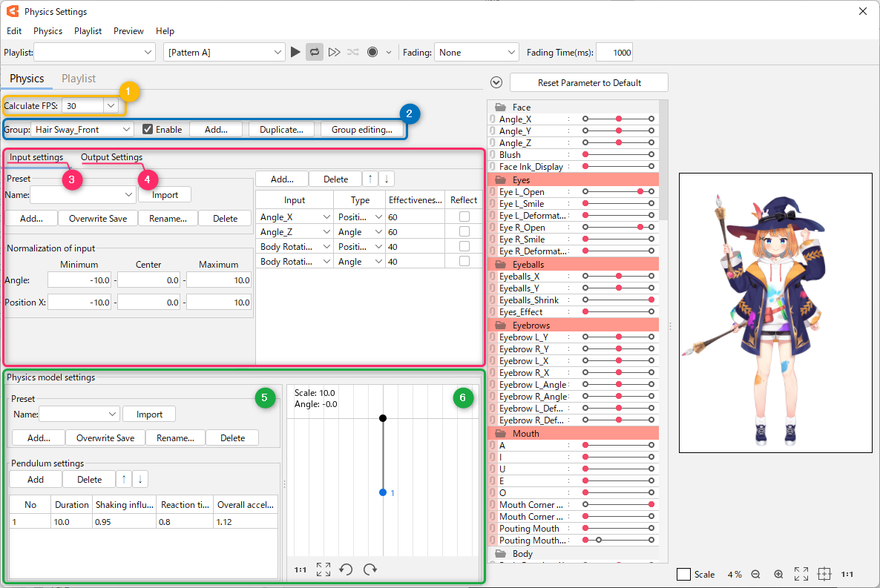Switch to the Output Settings tab
Image resolution: width=880 pixels, height=588 pixels.
pyautogui.click(x=111, y=157)
